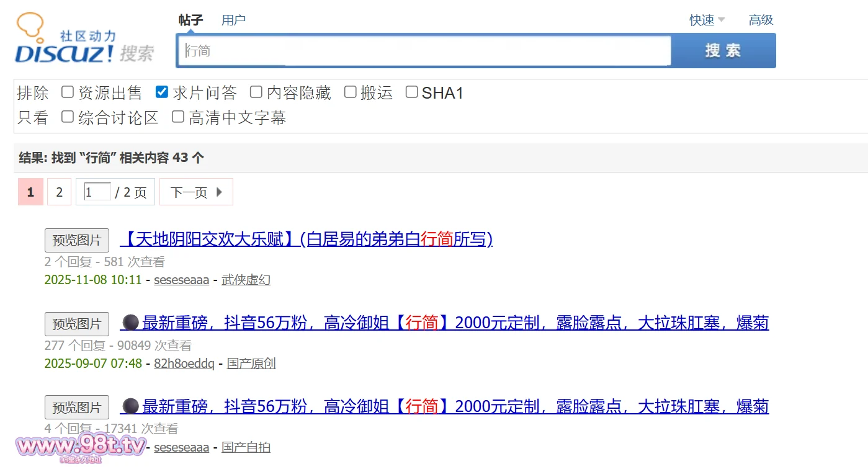Enable the 综合讨论区 only-view checkbox
Image resolution: width=868 pixels, height=469 pixels.
click(68, 117)
